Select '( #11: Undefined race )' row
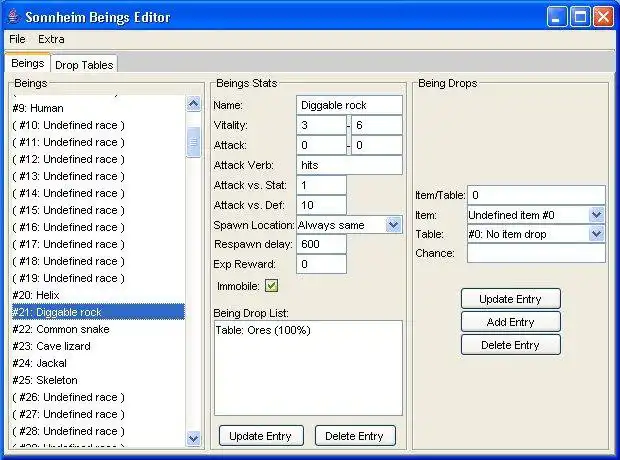Image resolution: width=620 pixels, height=460 pixels. coord(98,142)
